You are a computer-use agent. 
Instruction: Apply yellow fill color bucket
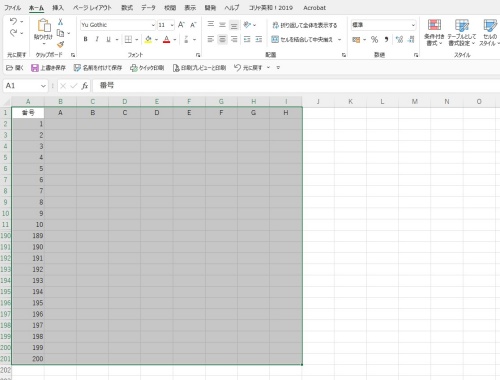(149, 39)
